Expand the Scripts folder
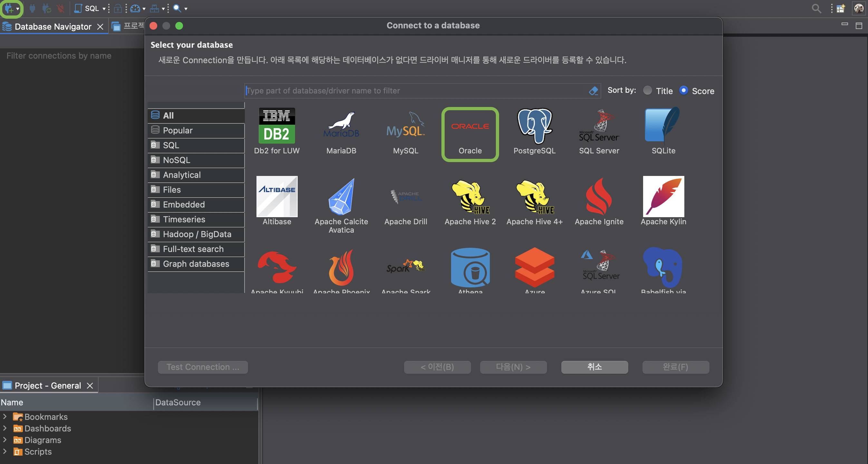 click(x=5, y=451)
